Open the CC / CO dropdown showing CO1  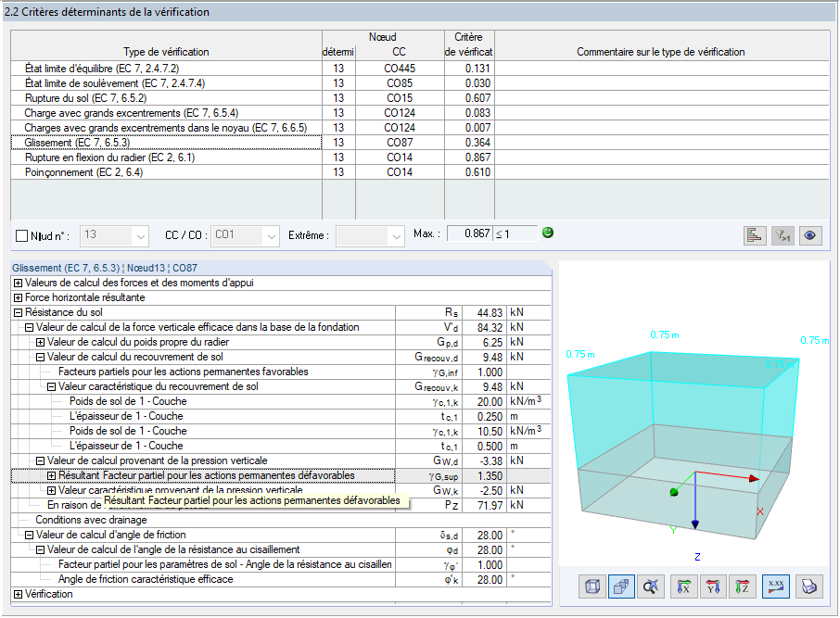(x=245, y=235)
